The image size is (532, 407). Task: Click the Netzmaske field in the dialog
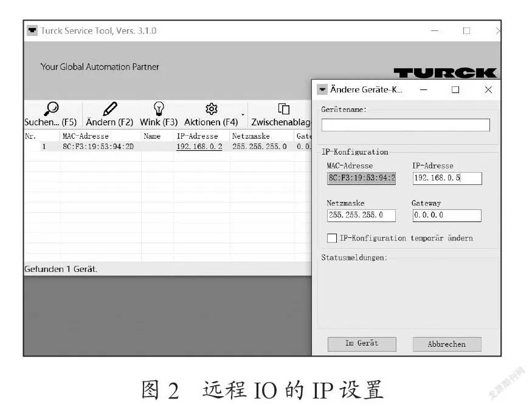coord(361,215)
